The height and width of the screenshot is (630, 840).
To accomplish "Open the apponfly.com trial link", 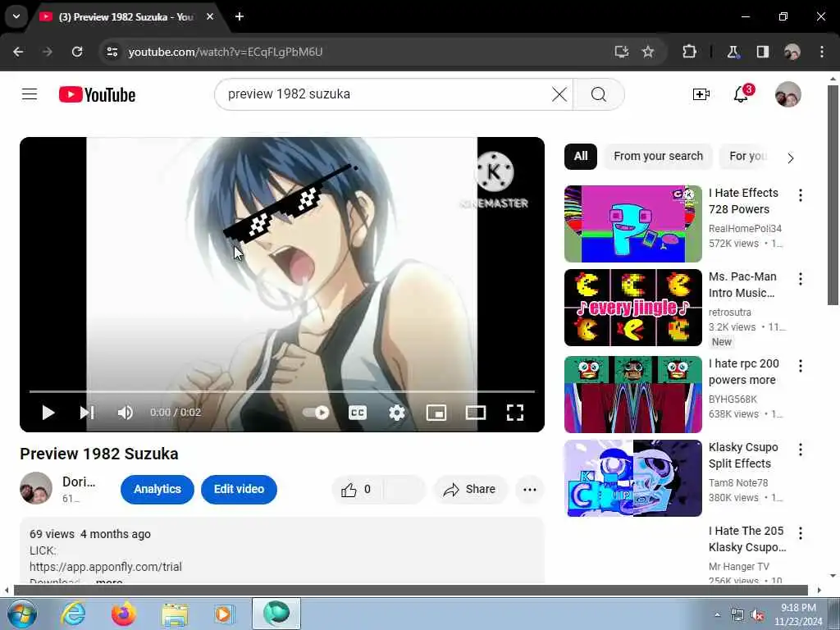I will (106, 567).
